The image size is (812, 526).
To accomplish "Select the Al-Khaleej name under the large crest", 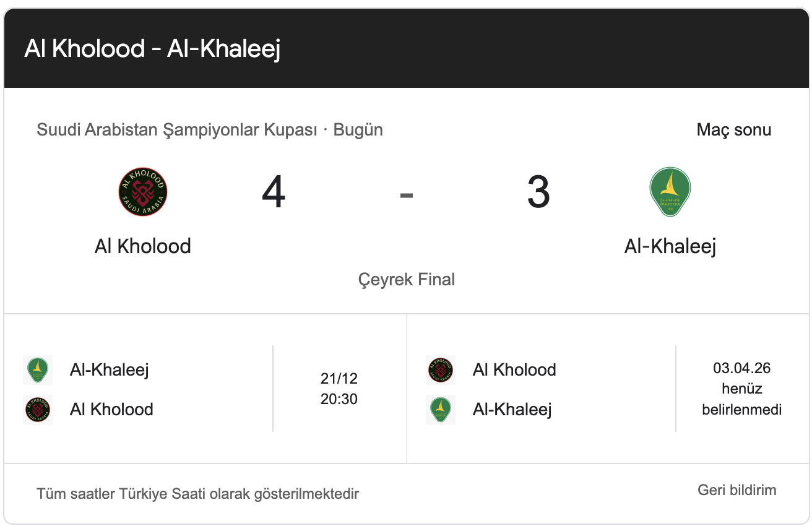I will (x=670, y=246).
